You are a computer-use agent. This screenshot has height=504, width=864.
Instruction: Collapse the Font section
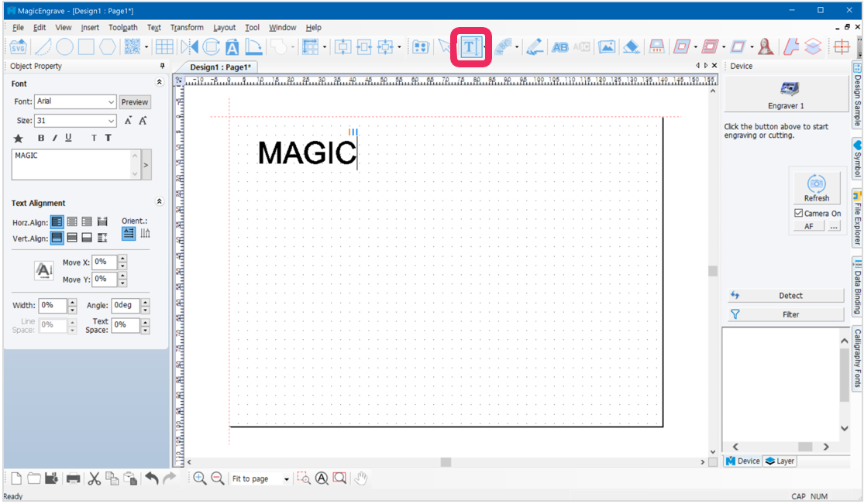click(160, 82)
